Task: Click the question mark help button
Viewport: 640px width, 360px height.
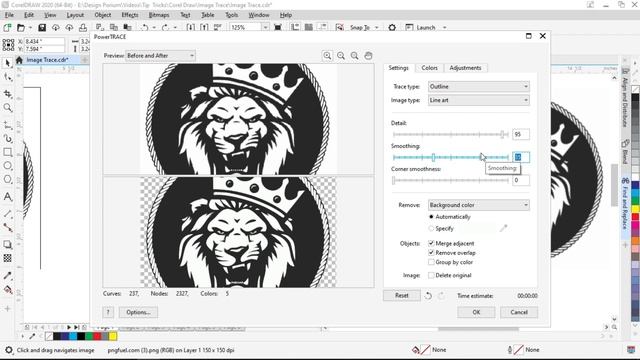Action: [108, 312]
